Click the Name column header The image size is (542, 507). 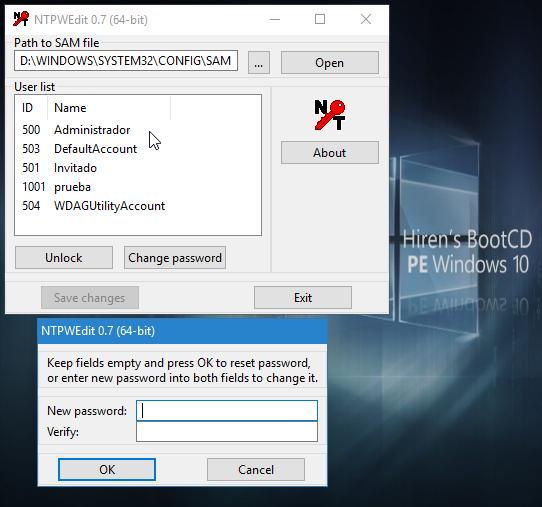coord(109,108)
